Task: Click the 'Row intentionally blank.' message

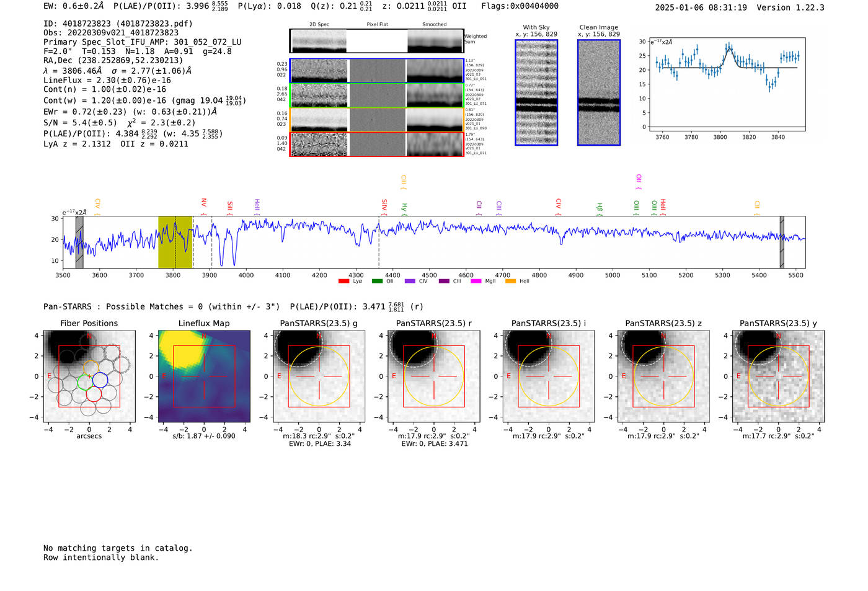Action: point(101,558)
